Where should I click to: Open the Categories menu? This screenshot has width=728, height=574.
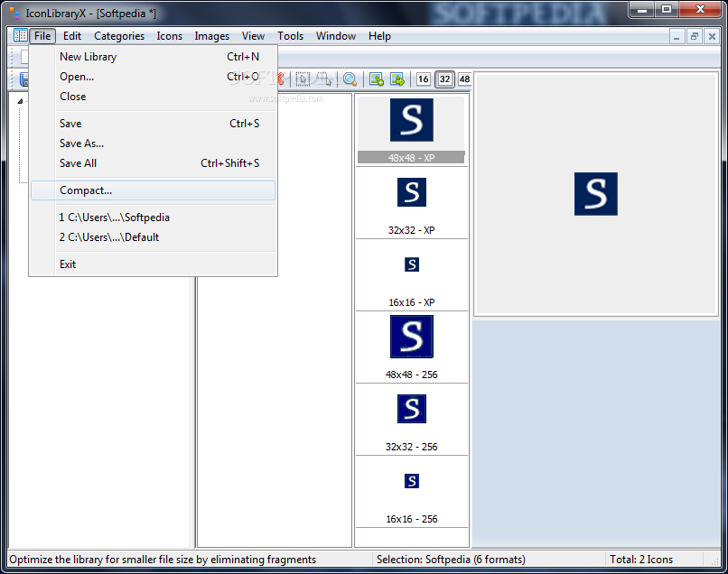coord(119,36)
